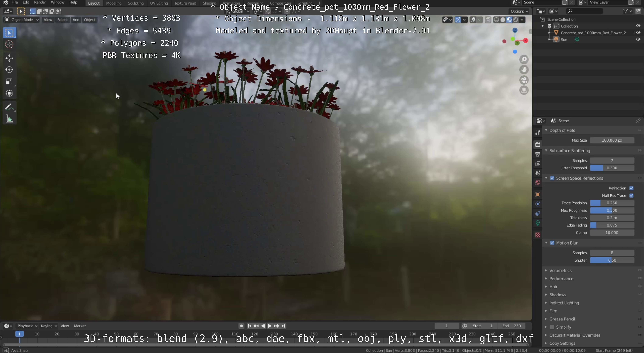The width and height of the screenshot is (644, 353).
Task: Open the Physics properties tab
Action: (x=538, y=204)
